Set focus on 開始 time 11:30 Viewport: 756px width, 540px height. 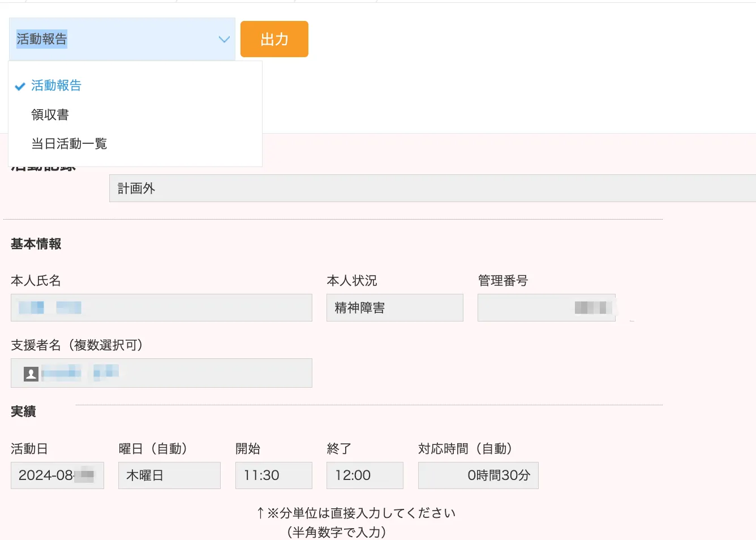[273, 475]
